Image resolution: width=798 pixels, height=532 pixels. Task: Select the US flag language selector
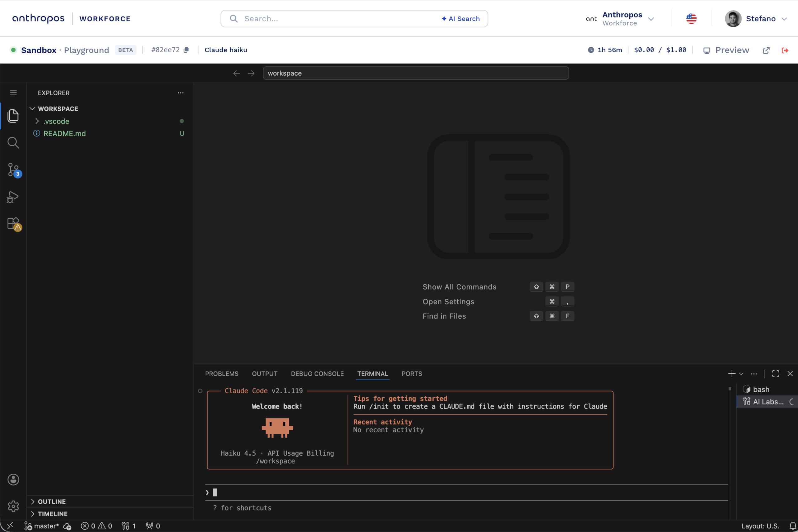(x=691, y=19)
